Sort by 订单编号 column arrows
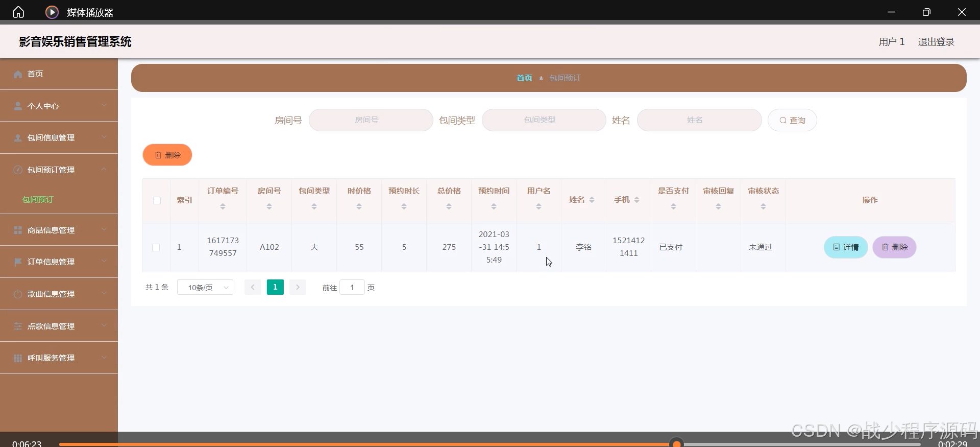 coord(223,206)
